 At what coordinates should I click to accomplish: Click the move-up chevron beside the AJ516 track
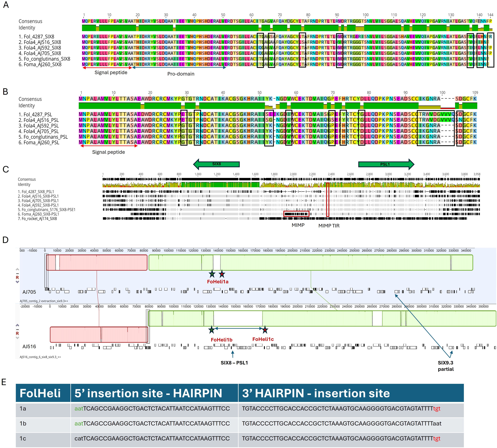point(17,325)
